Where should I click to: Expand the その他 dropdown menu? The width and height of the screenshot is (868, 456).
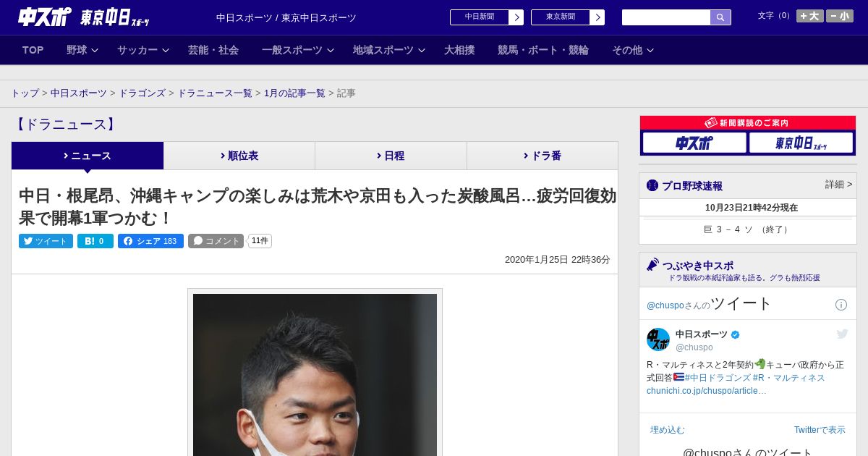tap(633, 50)
